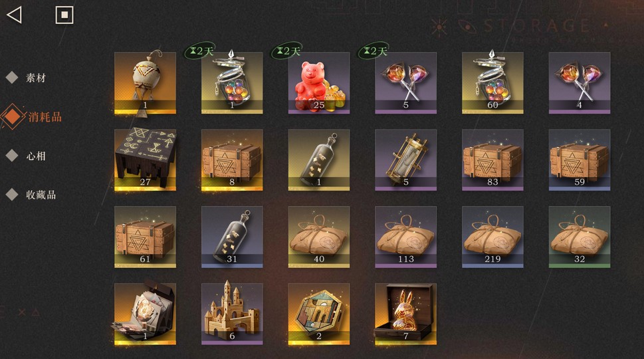Screen dimensions: 644x359
Task: Tap the back arrow icon
Action: 15,15
